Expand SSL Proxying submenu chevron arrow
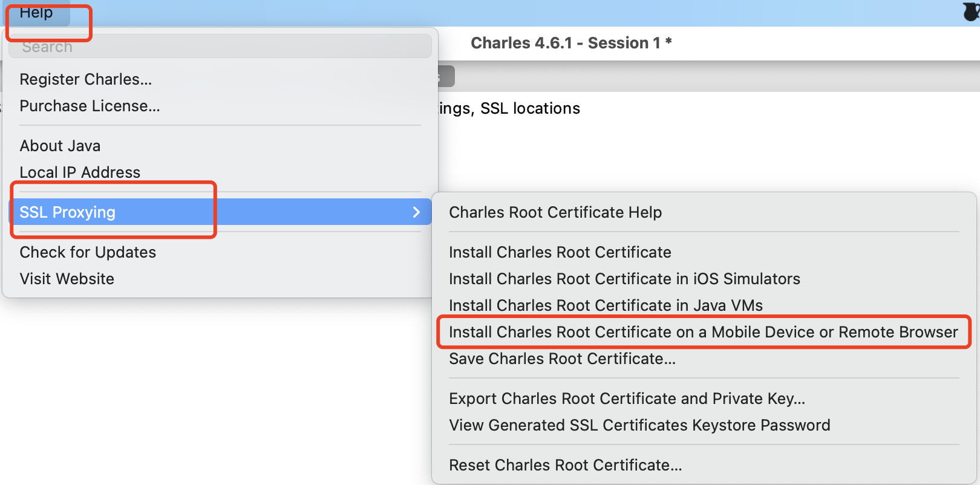Image resolution: width=980 pixels, height=485 pixels. (416, 212)
